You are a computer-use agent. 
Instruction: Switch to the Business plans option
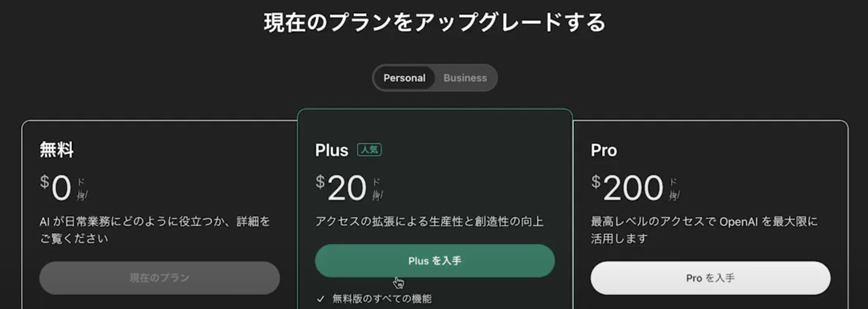click(465, 78)
